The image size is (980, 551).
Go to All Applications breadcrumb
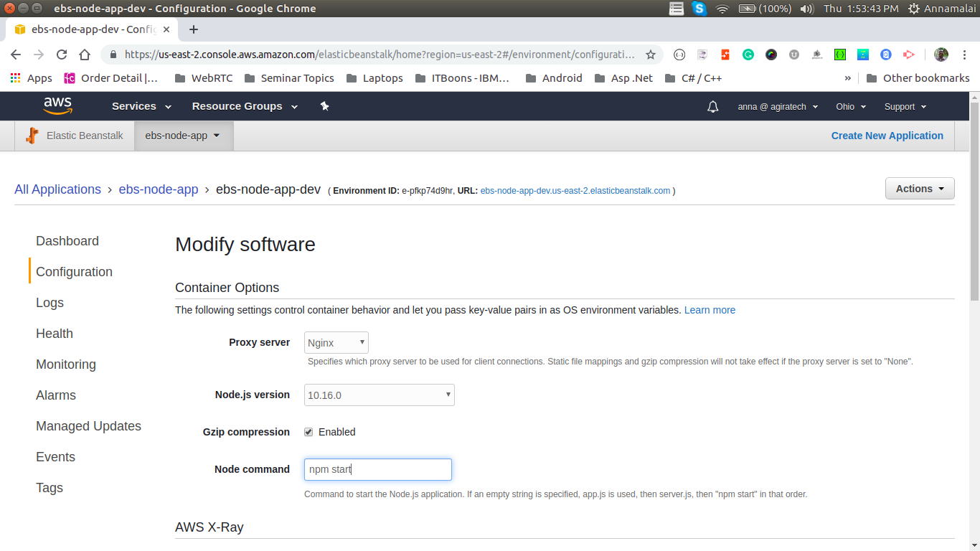pyautogui.click(x=57, y=189)
